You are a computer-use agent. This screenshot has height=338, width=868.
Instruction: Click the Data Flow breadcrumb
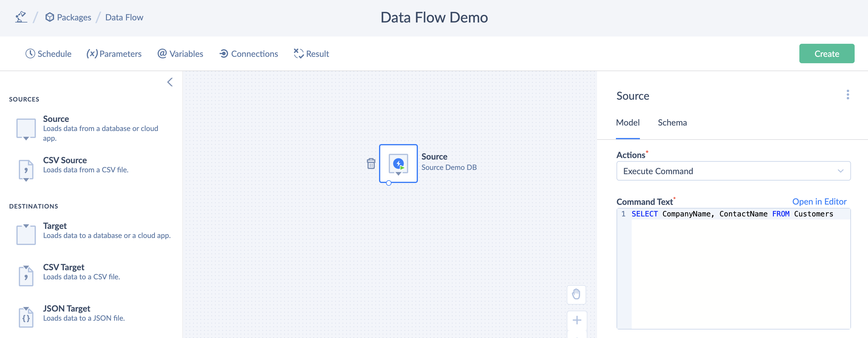point(124,17)
